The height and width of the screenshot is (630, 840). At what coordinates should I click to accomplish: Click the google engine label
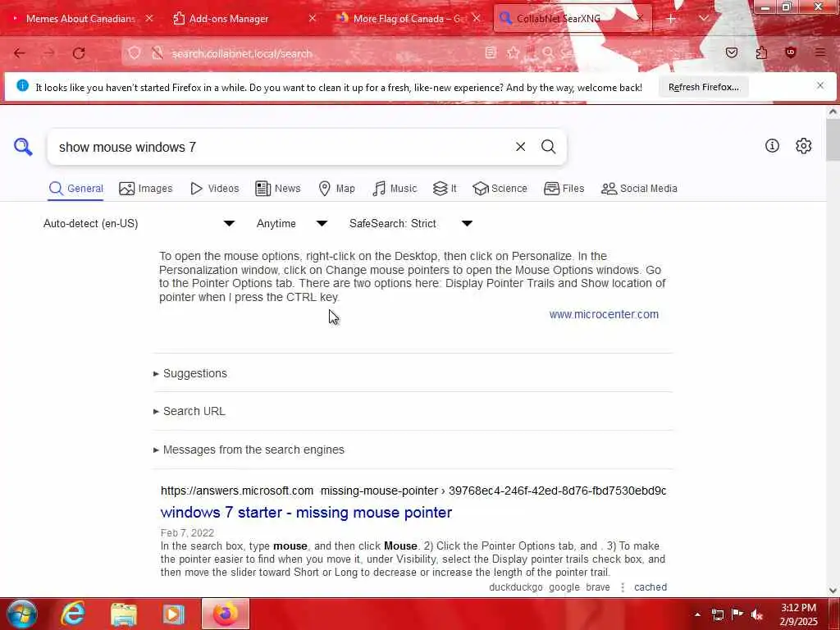[x=564, y=587]
